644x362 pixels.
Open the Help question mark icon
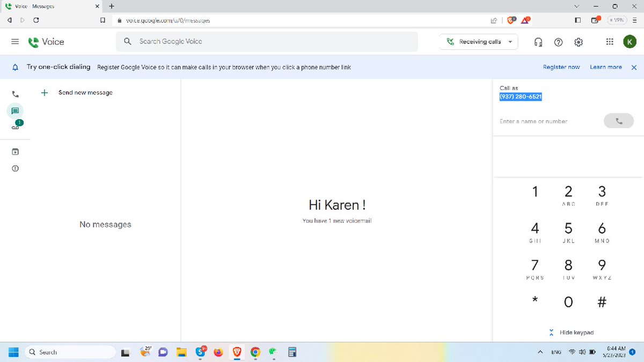(558, 42)
